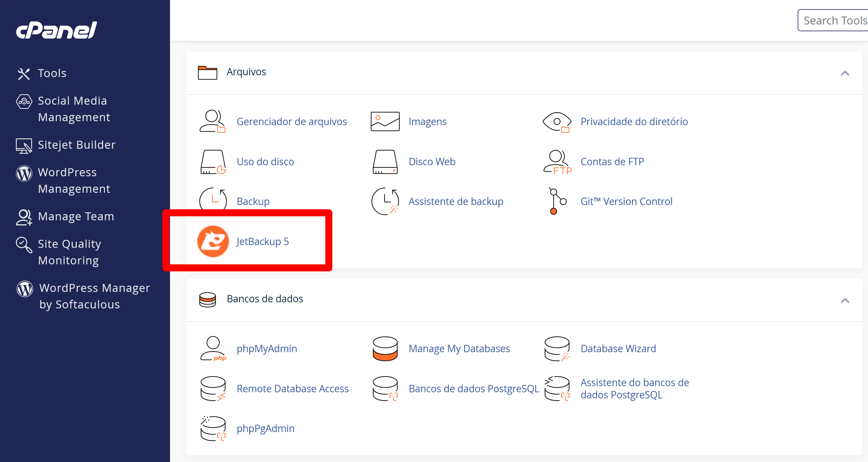Select Manage Team in the sidebar

[76, 216]
